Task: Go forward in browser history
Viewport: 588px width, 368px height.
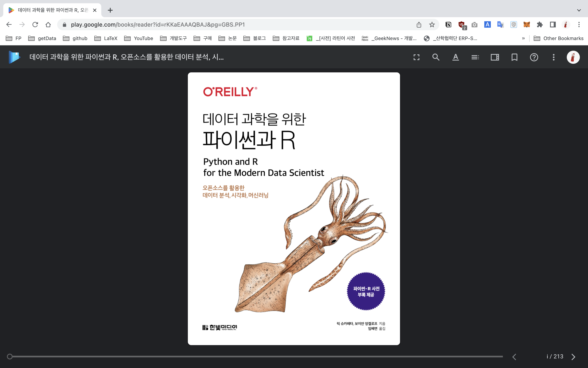Action: [x=22, y=25]
